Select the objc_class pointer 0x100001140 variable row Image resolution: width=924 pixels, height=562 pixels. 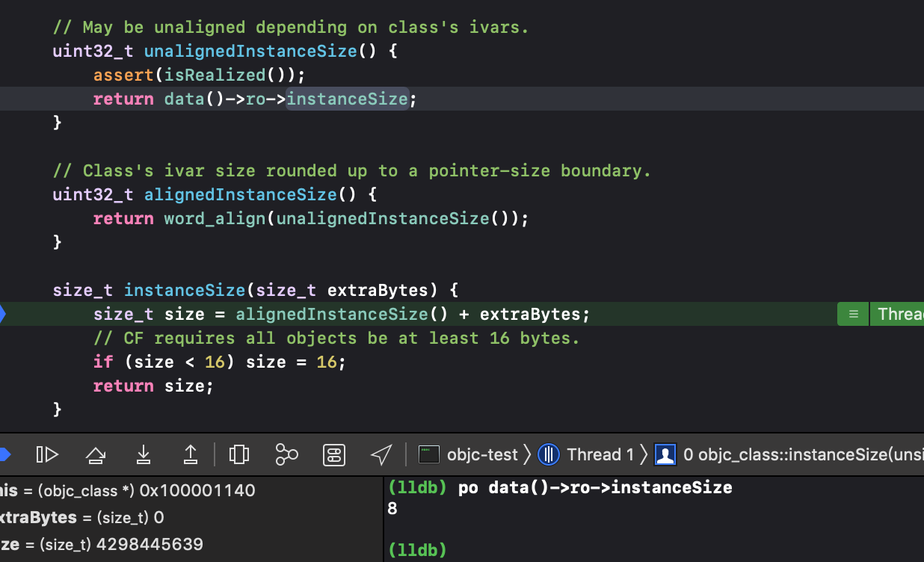point(191,490)
